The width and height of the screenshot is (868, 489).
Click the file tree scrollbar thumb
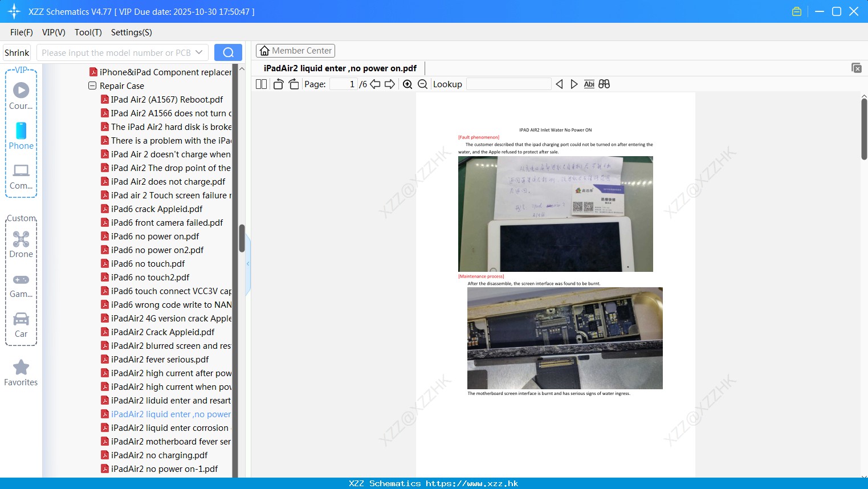[242, 238]
